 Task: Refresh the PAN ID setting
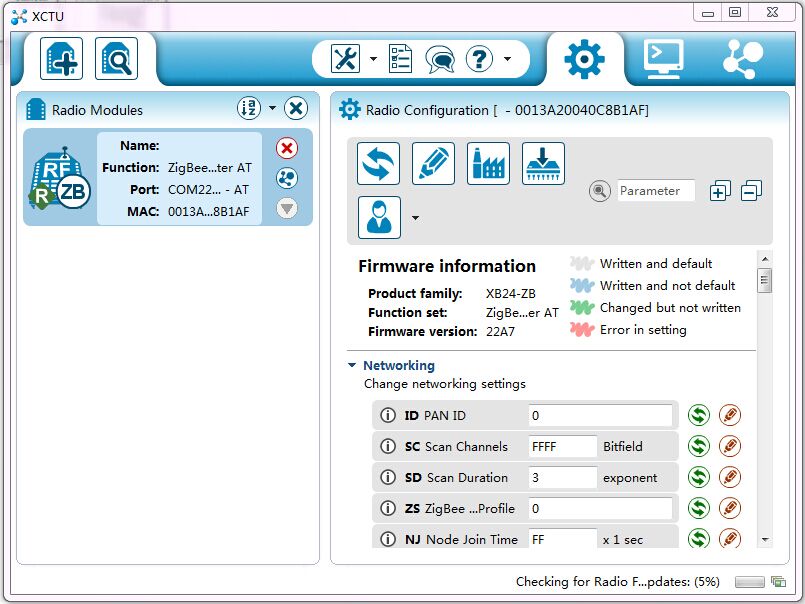click(699, 415)
